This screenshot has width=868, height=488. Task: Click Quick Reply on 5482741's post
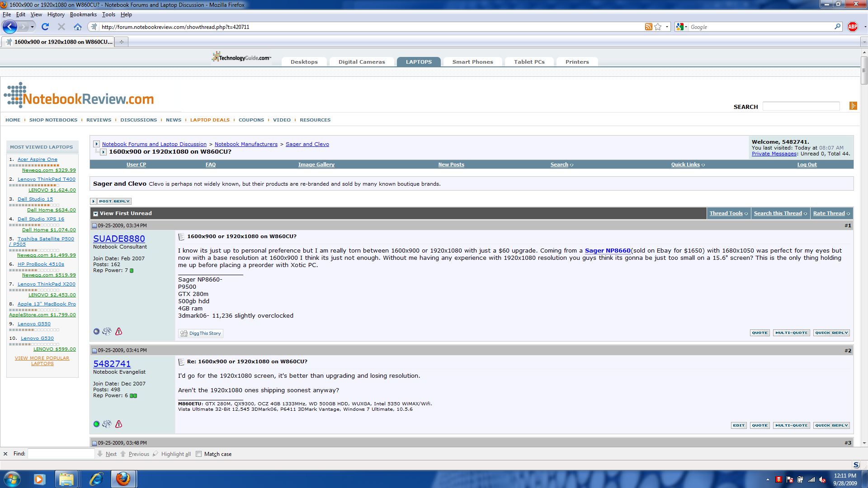coord(831,425)
